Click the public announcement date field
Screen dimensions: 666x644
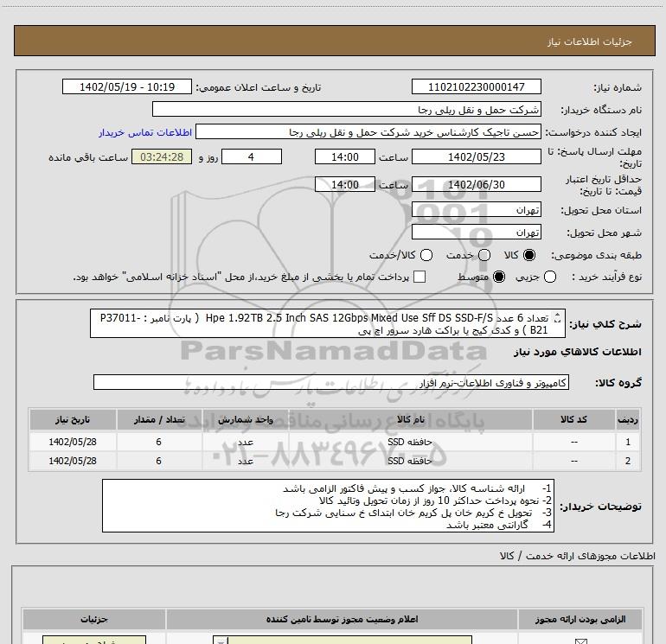click(x=127, y=86)
